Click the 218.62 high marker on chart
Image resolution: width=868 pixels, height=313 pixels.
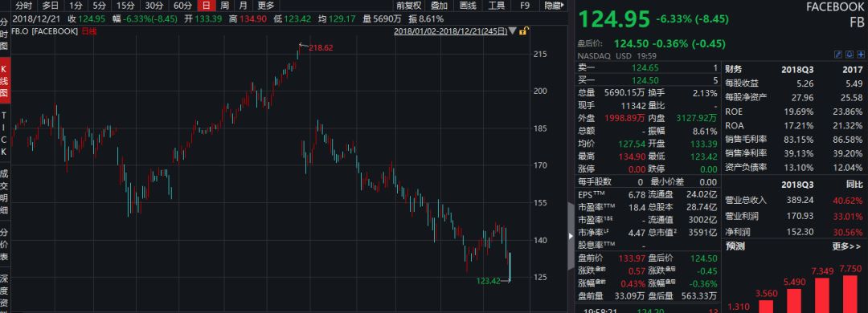tap(321, 48)
